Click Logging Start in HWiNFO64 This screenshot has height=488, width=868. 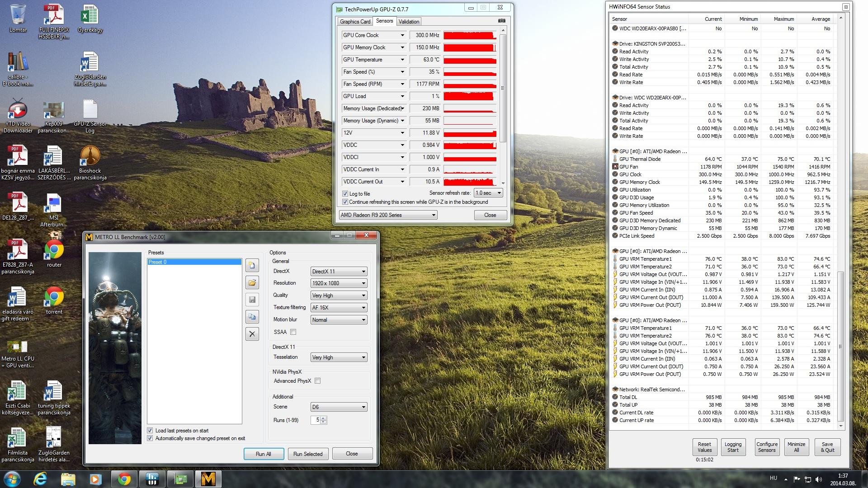[733, 447]
